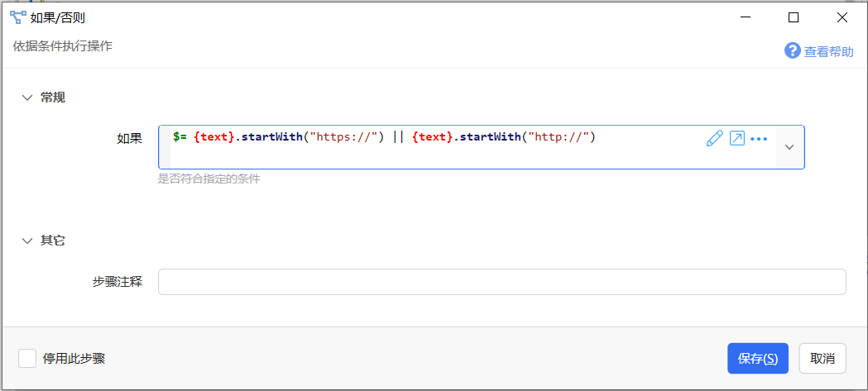Click the 保存(S) button
Viewport: 868px width, 391px height.
click(758, 359)
